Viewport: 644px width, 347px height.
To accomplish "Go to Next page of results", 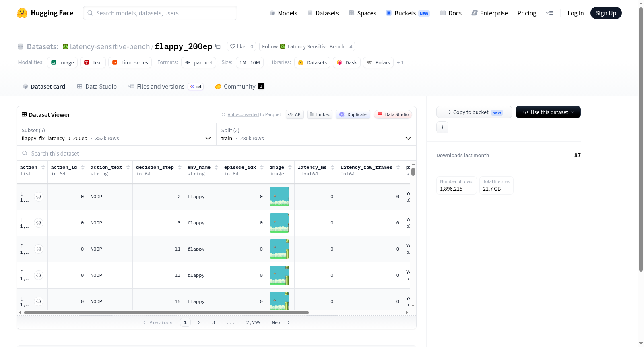I will 281,322.
